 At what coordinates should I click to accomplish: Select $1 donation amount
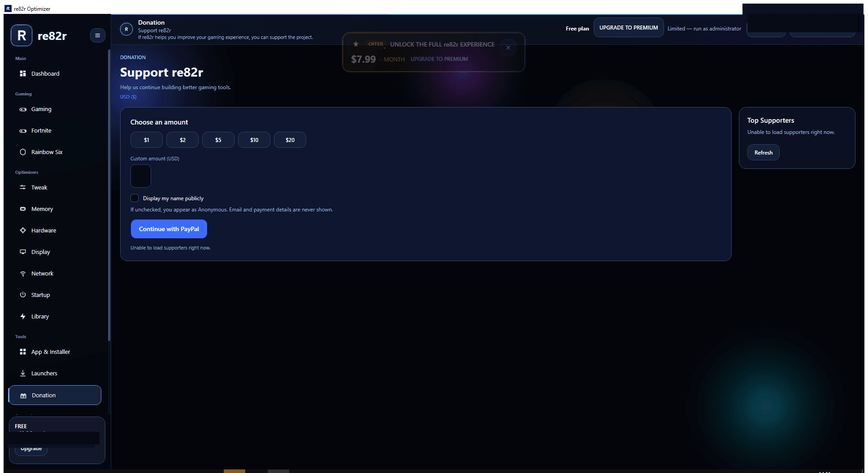pyautogui.click(x=147, y=140)
